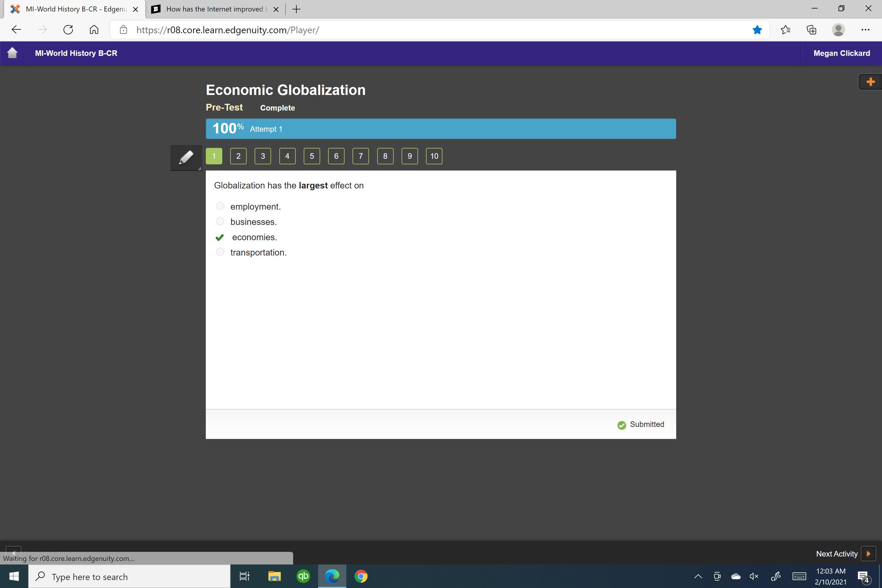The height and width of the screenshot is (588, 882).
Task: Open the favorites list icon
Action: 785,30
